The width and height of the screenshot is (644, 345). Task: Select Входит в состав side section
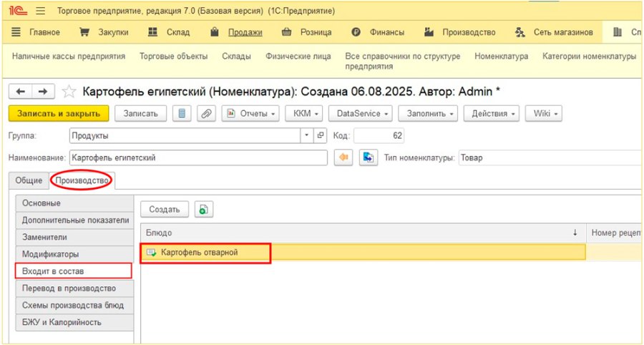74,271
